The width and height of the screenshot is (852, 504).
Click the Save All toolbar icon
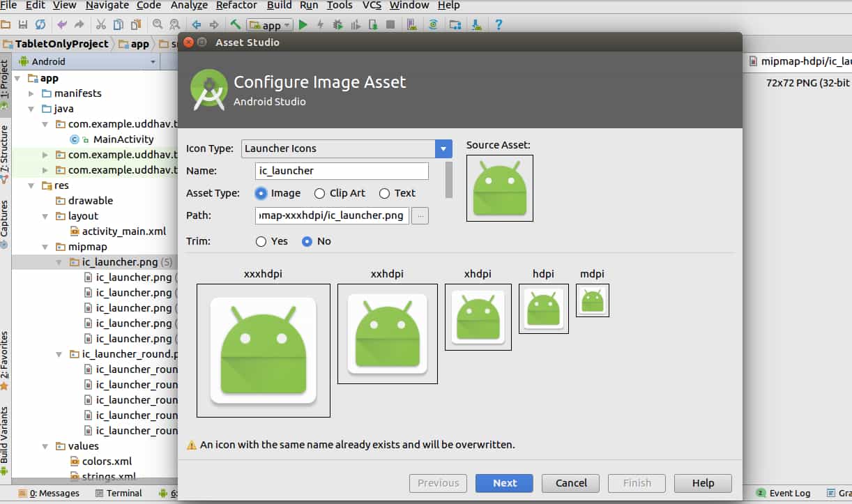pyautogui.click(x=23, y=24)
